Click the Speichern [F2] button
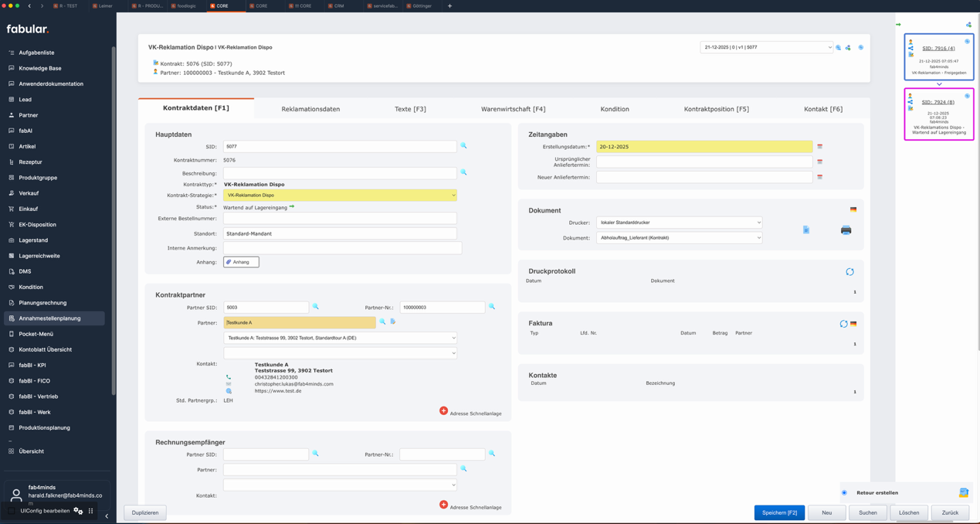Screen dimensions: 980x524 click(778, 512)
